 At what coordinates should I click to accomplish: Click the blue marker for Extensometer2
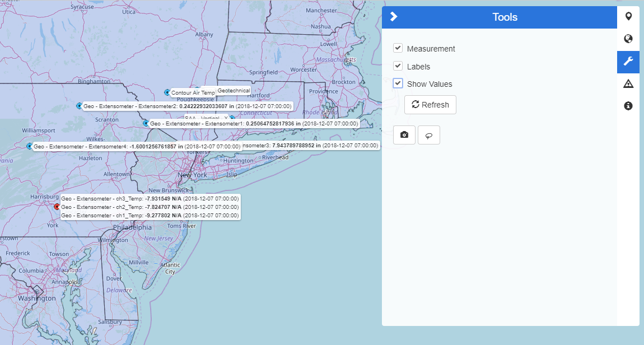point(80,106)
